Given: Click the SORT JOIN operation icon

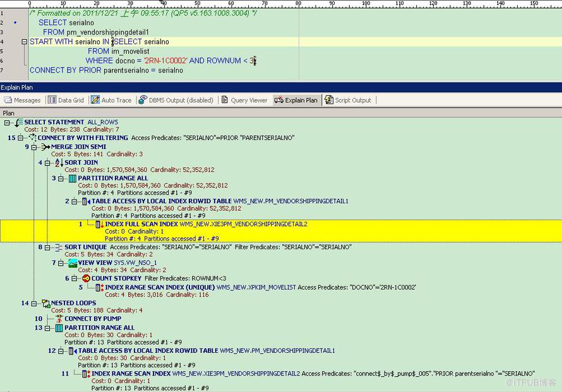Looking at the screenshot, I should [x=59, y=163].
